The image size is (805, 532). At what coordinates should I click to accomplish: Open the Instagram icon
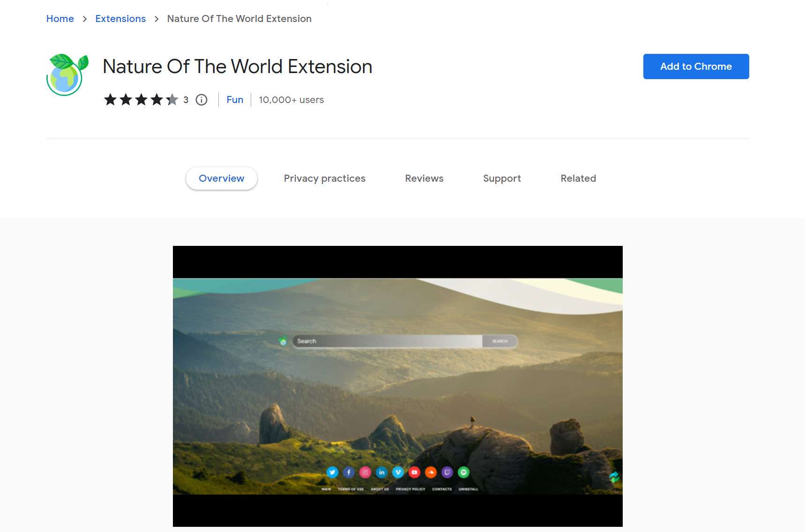click(x=365, y=473)
